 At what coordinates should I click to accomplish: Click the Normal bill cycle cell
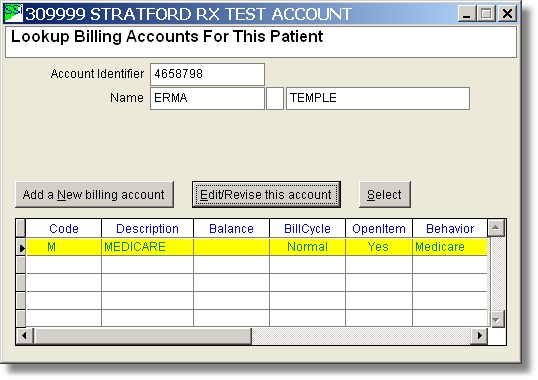coord(307,247)
